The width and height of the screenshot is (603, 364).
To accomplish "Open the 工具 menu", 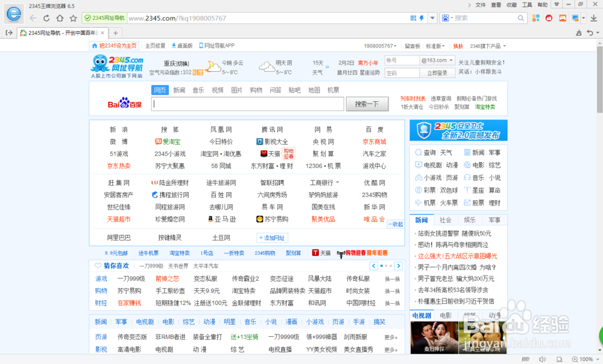I will (x=527, y=5).
